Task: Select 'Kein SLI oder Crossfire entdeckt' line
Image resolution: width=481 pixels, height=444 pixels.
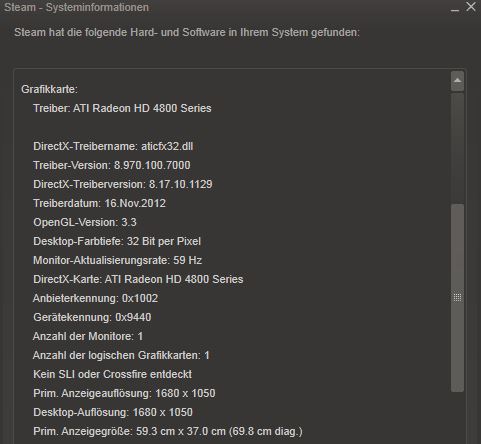Action: click(x=112, y=374)
